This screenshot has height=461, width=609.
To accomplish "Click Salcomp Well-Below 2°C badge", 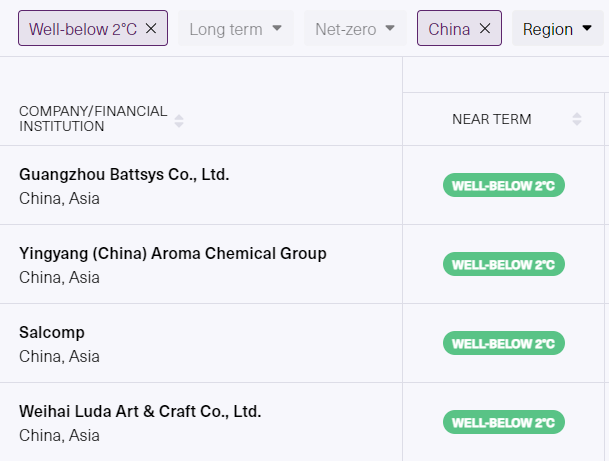I will click(503, 343).
